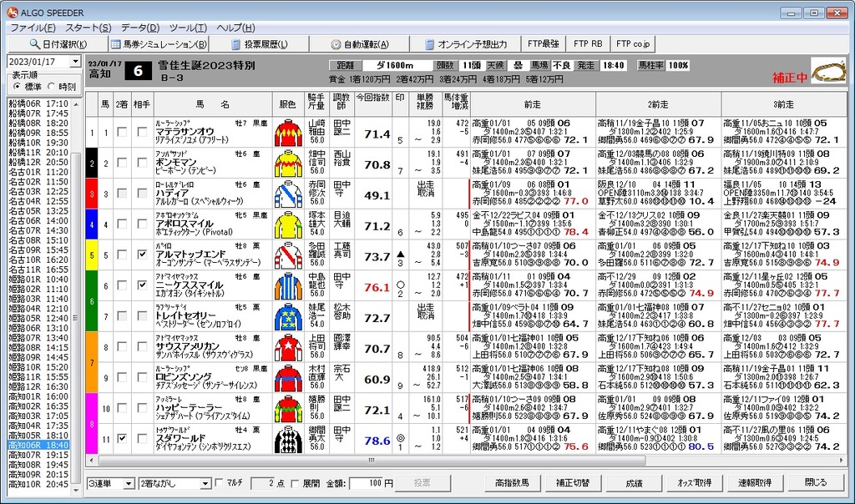Toggle 2着 checkbox for マテラサンオウ
Viewport: 855px width, 504px height.
[x=122, y=132]
